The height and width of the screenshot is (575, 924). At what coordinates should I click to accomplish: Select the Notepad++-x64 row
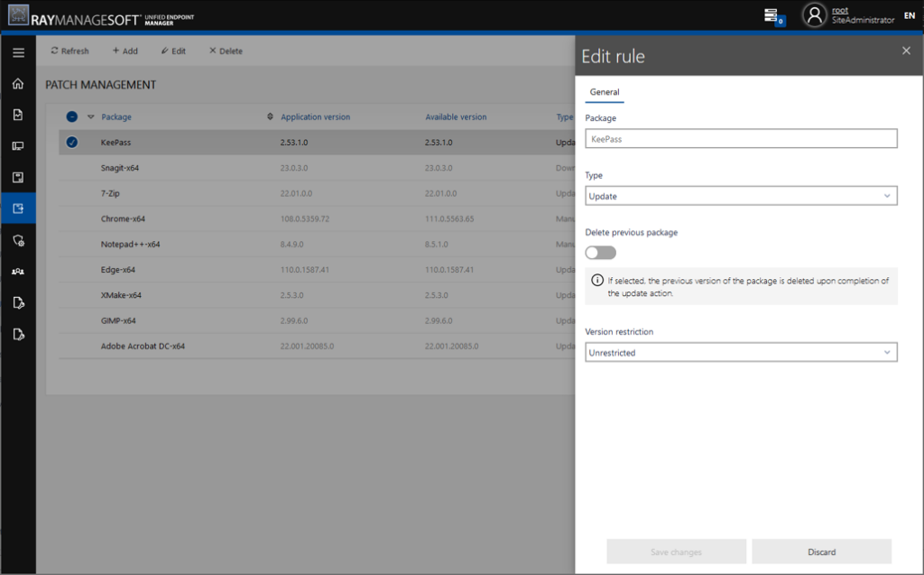317,244
